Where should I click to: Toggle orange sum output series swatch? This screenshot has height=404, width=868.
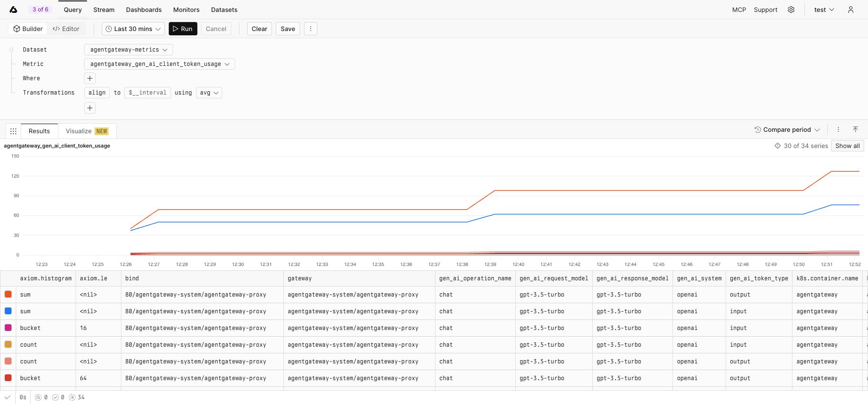coord(8,295)
